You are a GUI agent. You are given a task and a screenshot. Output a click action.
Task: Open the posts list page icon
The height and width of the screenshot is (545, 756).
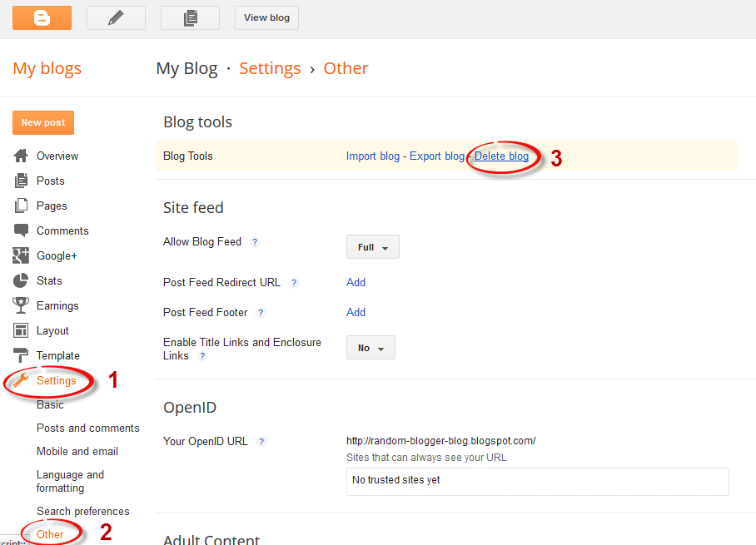tap(190, 17)
